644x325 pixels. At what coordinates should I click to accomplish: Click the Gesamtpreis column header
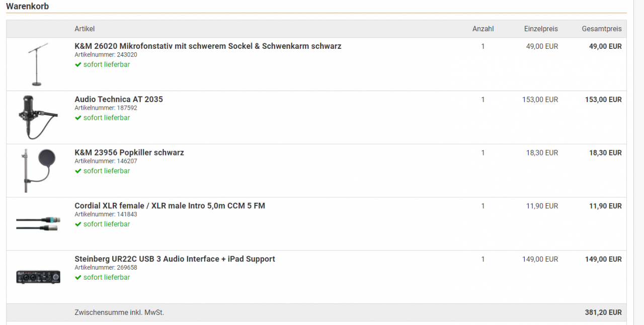[x=602, y=29]
